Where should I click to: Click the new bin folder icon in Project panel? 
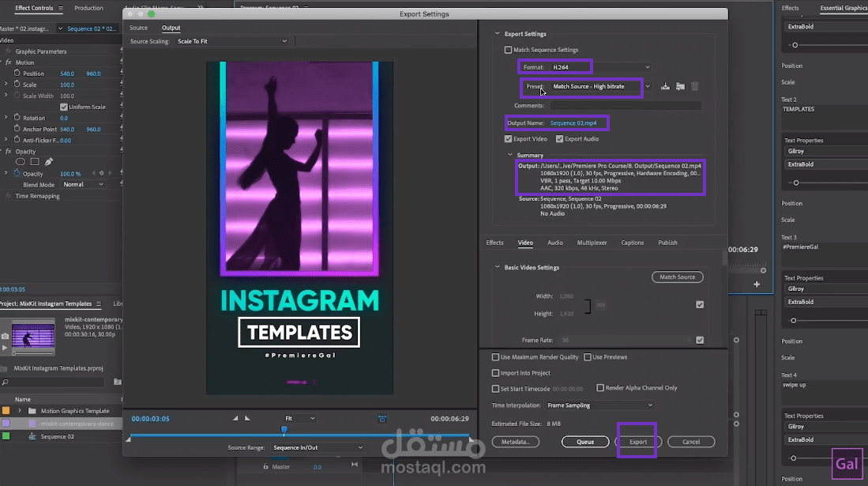click(x=118, y=382)
